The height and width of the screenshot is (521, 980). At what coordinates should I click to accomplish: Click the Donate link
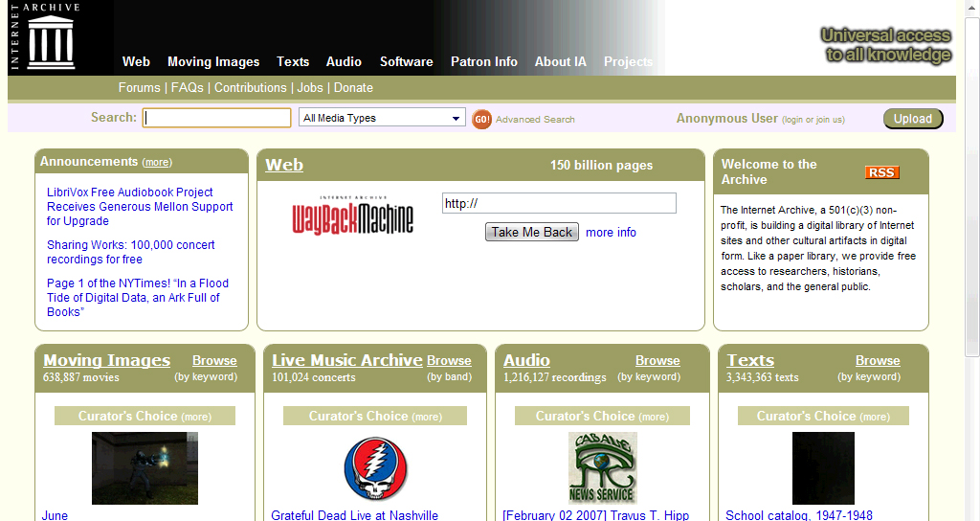click(x=353, y=87)
